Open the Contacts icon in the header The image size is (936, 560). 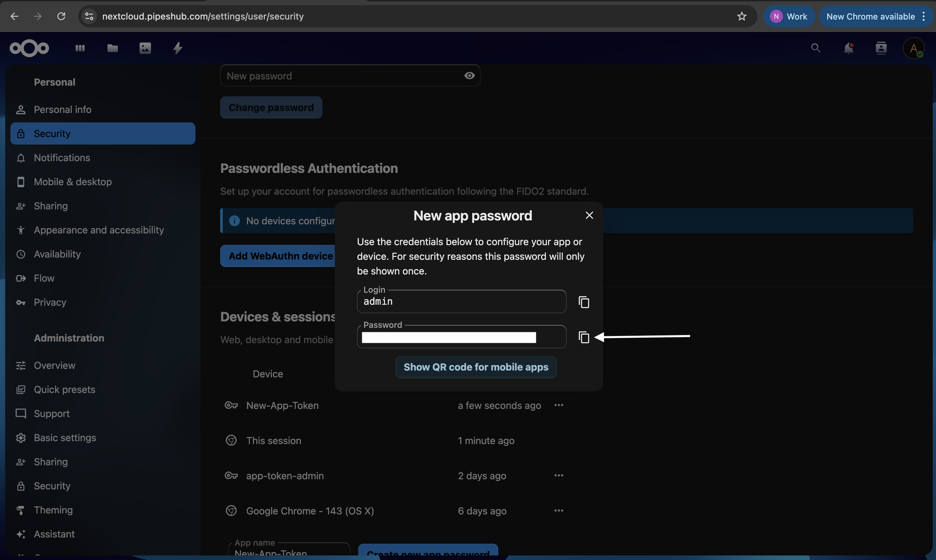pyautogui.click(x=881, y=48)
